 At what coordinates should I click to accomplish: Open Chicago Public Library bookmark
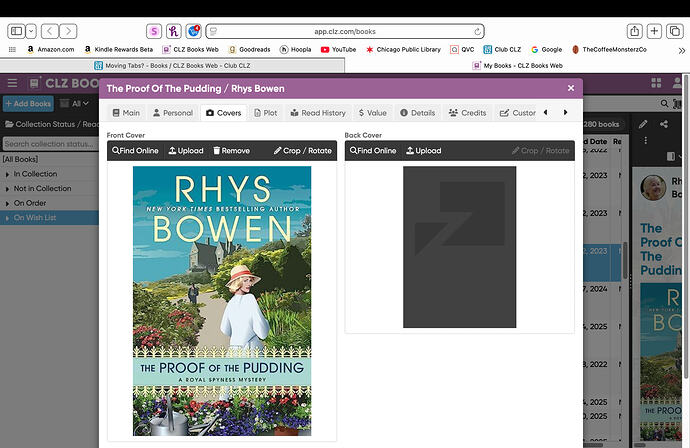(403, 50)
